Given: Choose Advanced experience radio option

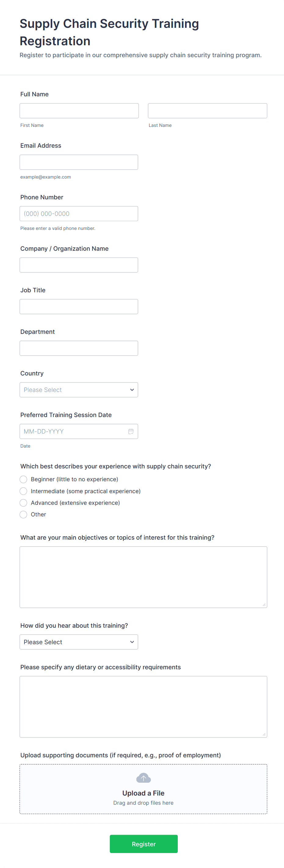Looking at the screenshot, I should click(x=24, y=503).
